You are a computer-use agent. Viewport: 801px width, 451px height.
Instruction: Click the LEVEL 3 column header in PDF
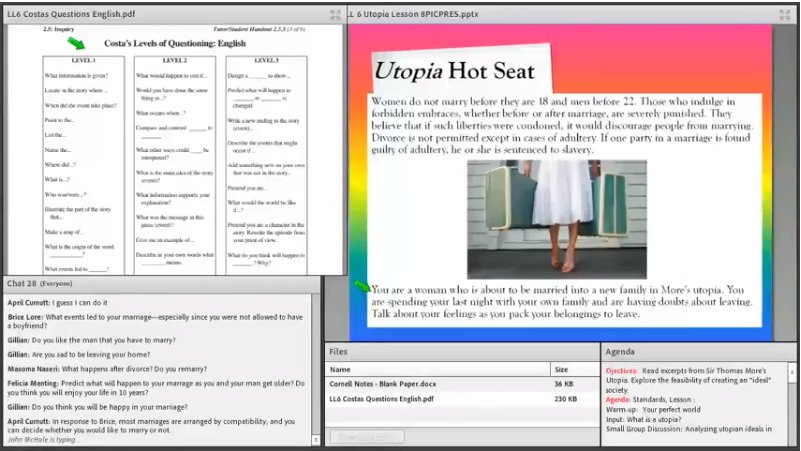point(266,60)
